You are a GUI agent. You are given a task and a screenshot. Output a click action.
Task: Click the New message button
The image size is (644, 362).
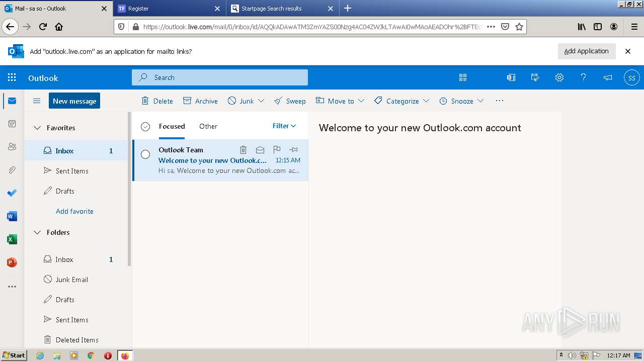74,101
